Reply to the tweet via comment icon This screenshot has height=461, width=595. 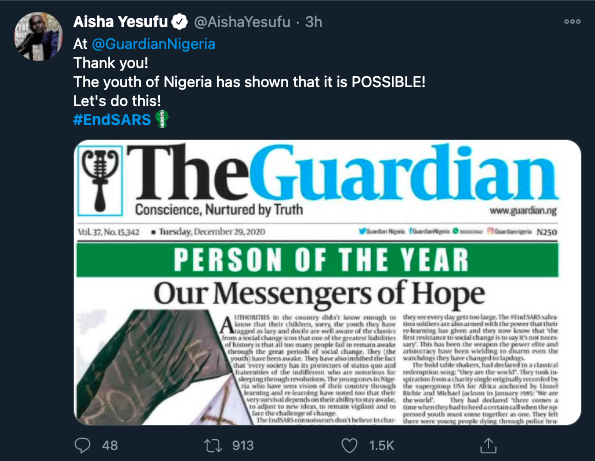click(x=82, y=445)
